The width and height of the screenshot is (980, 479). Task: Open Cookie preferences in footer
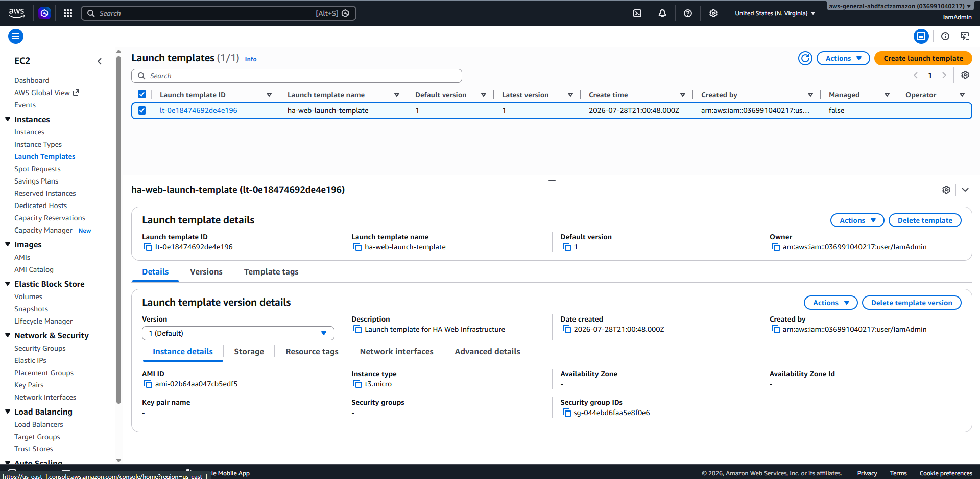coord(946,473)
